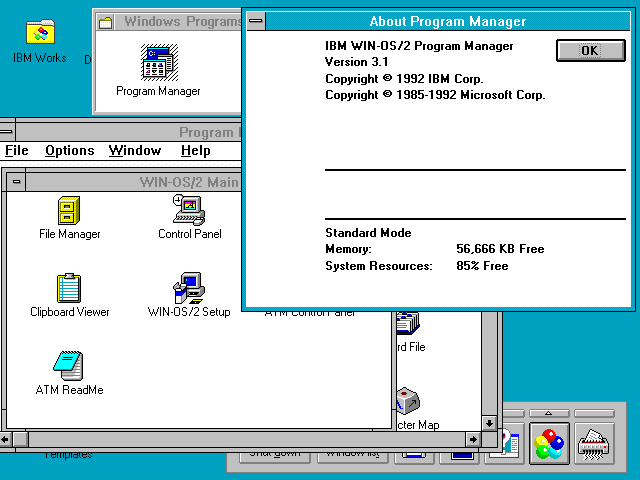Open control menu of WIN-OS/2 Main group

[x=16, y=182]
